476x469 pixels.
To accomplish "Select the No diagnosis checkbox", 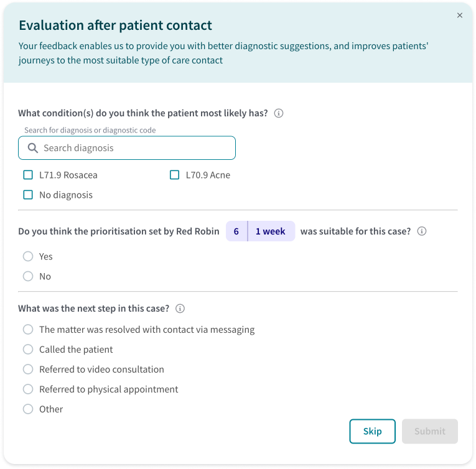I will (x=28, y=195).
